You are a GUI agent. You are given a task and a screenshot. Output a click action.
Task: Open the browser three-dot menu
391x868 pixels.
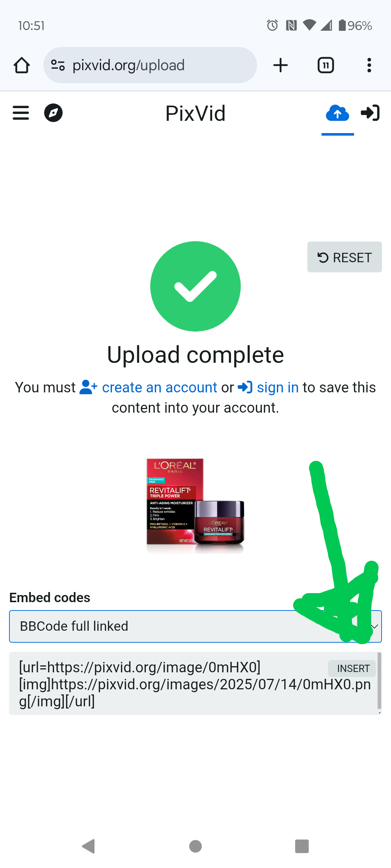369,65
